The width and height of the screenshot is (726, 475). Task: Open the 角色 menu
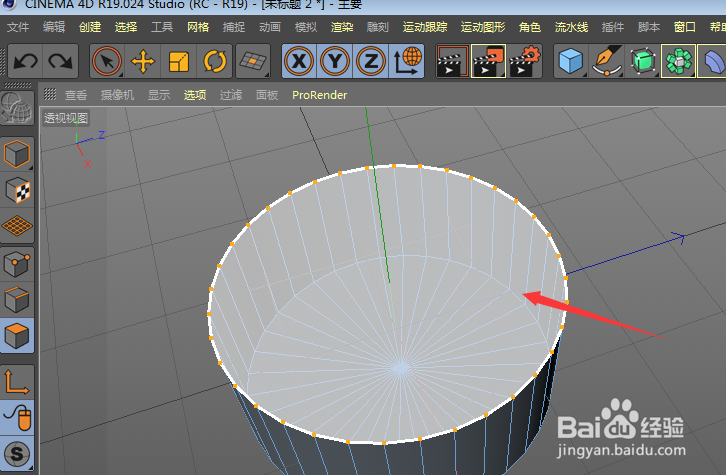pos(530,27)
